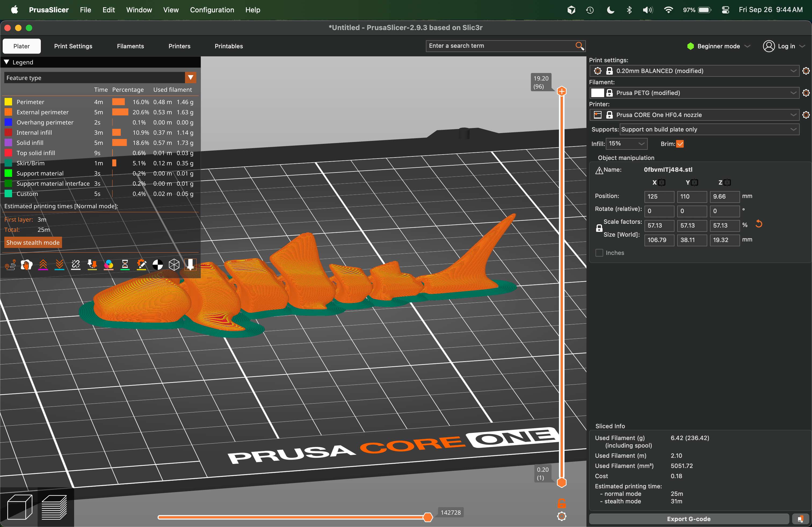The height and width of the screenshot is (527, 812).
Task: Click the horizontal move slider handle
Action: pyautogui.click(x=427, y=517)
